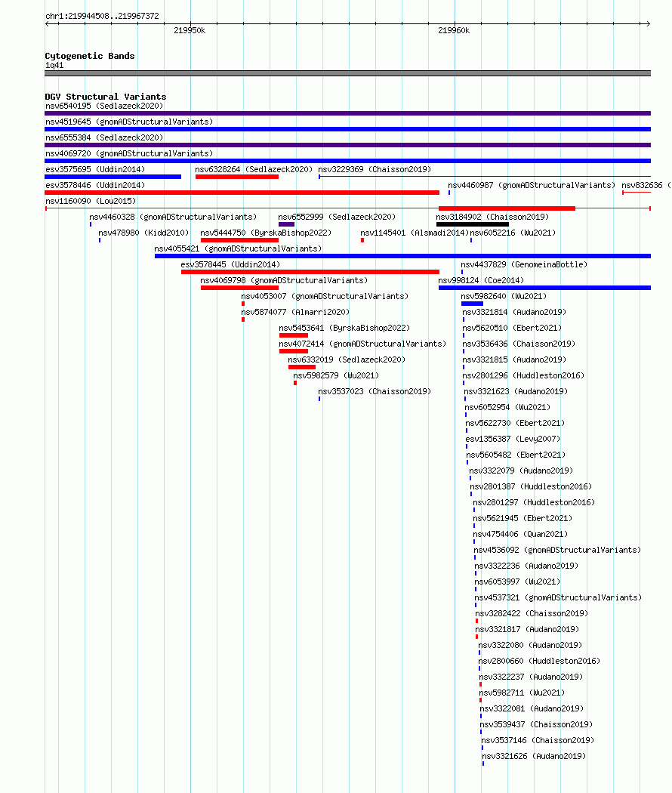
Task: Click the small purple bar under nsv6552999
Action: click(x=286, y=224)
